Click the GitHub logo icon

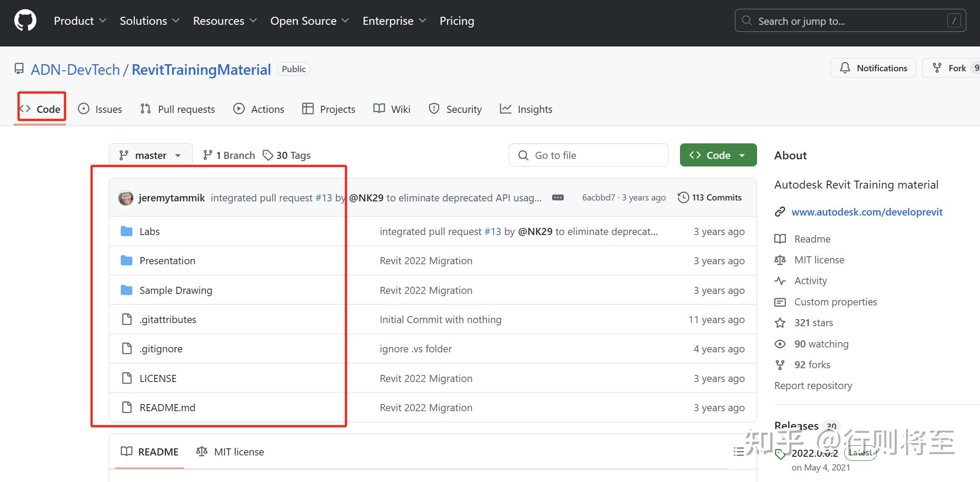coord(25,21)
